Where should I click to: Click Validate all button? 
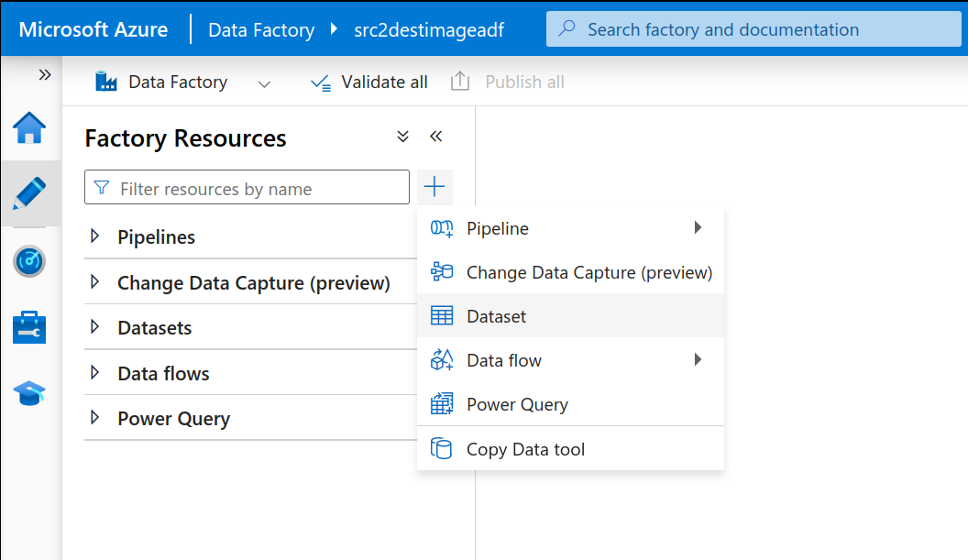tap(368, 82)
